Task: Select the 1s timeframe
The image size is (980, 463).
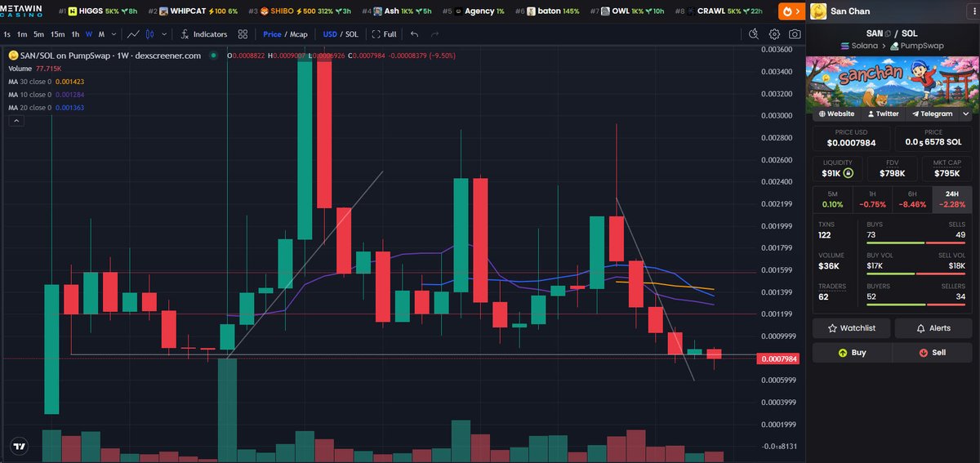Action: click(x=7, y=34)
